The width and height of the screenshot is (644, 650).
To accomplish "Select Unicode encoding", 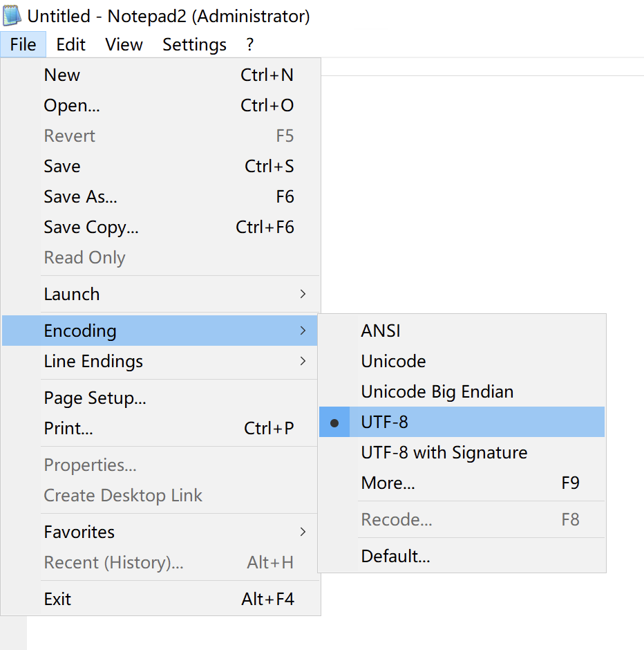I will [x=462, y=361].
